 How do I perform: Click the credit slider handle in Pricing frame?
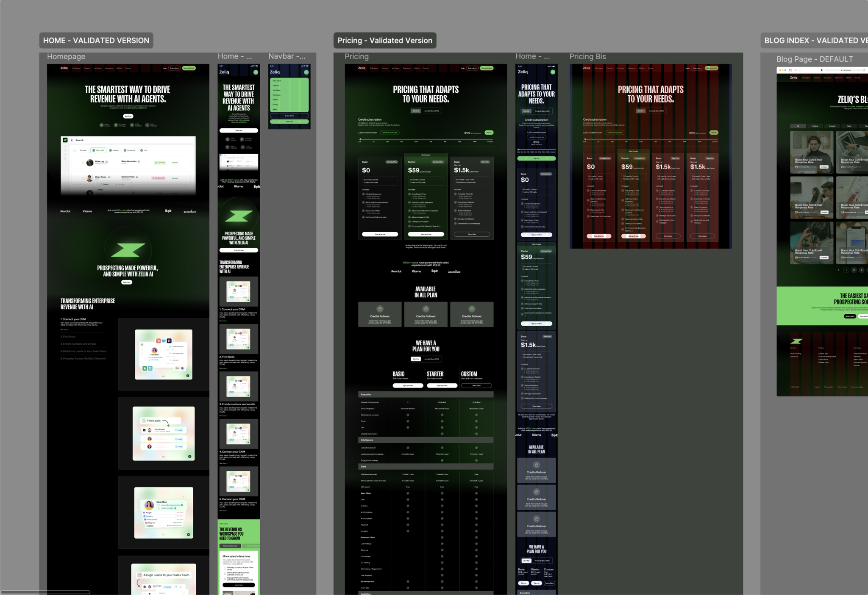[360, 139]
